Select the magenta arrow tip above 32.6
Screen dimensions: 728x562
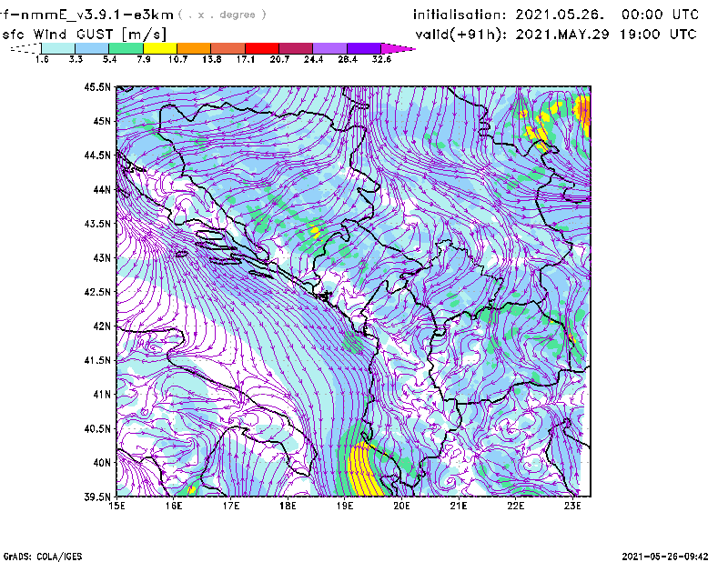pyautogui.click(x=398, y=48)
